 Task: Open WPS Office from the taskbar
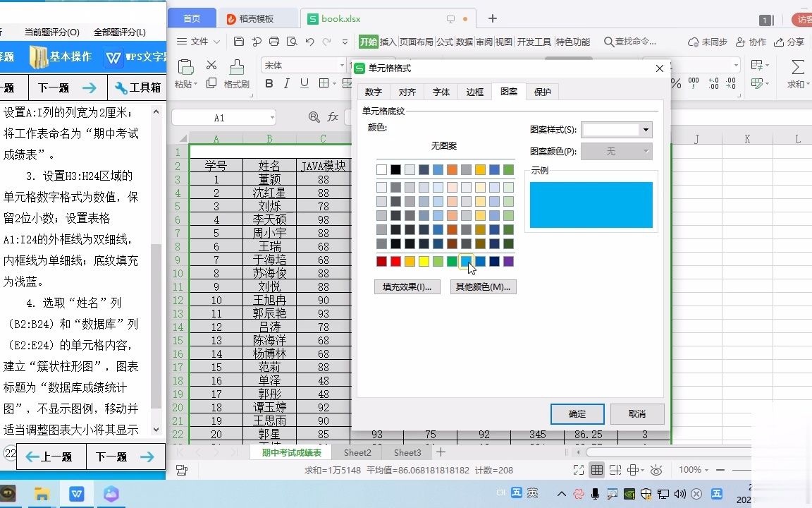(x=76, y=494)
